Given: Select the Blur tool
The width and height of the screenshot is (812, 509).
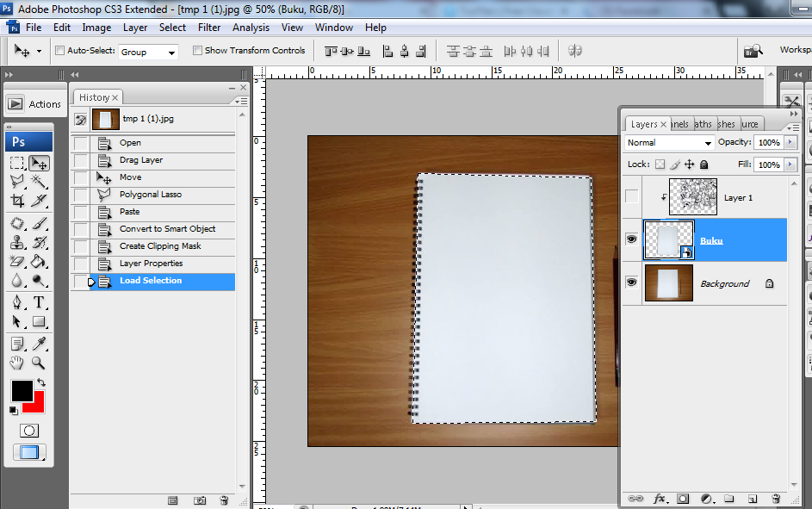Looking at the screenshot, I should coord(17,280).
